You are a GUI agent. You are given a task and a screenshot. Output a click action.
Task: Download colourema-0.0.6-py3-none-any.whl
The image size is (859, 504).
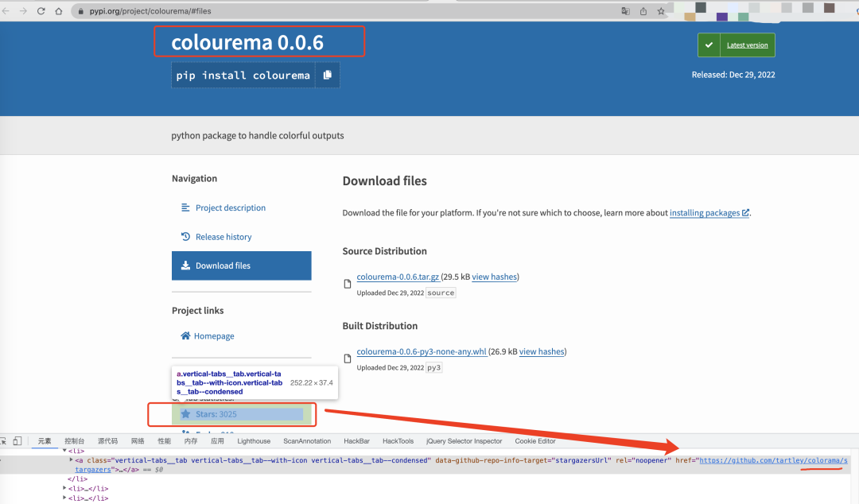click(x=422, y=351)
